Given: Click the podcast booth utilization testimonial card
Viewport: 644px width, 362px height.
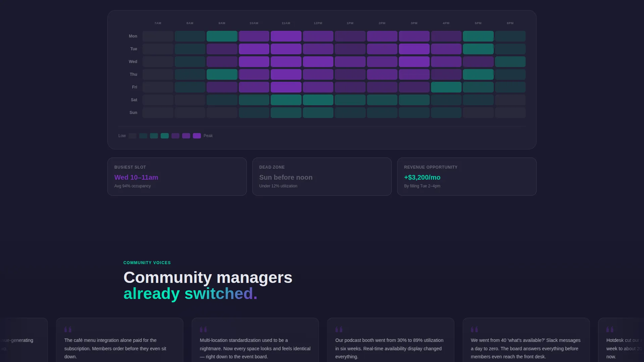Looking at the screenshot, I should 391,340.
